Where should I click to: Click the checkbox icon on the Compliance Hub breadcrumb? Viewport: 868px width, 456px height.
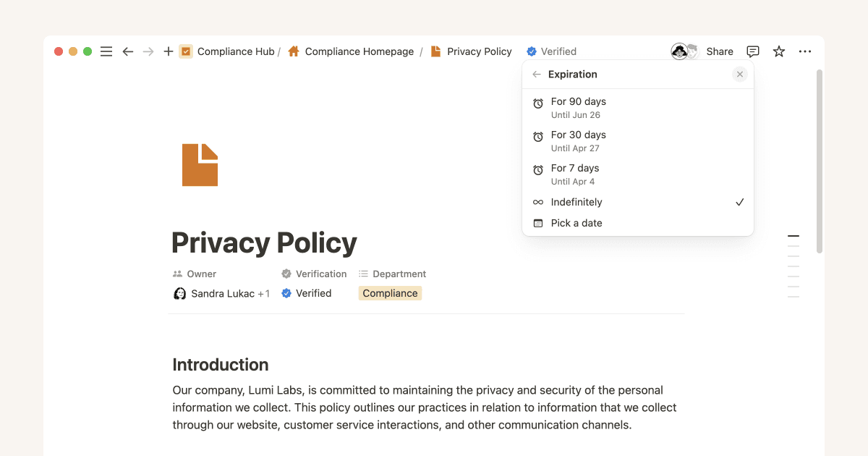(x=186, y=51)
